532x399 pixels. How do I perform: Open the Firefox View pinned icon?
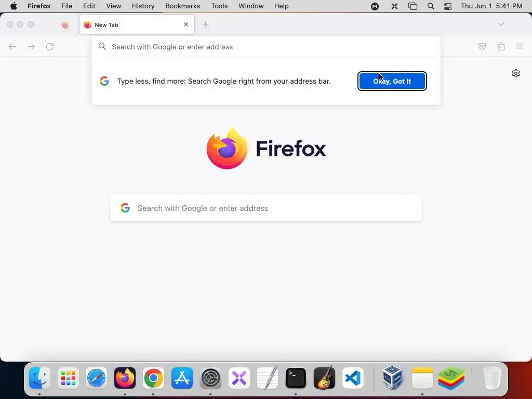click(x=65, y=25)
